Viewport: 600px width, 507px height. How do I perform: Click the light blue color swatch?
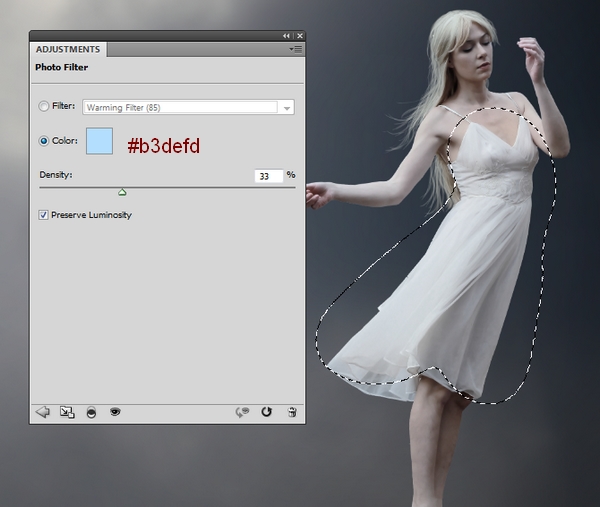click(x=99, y=141)
